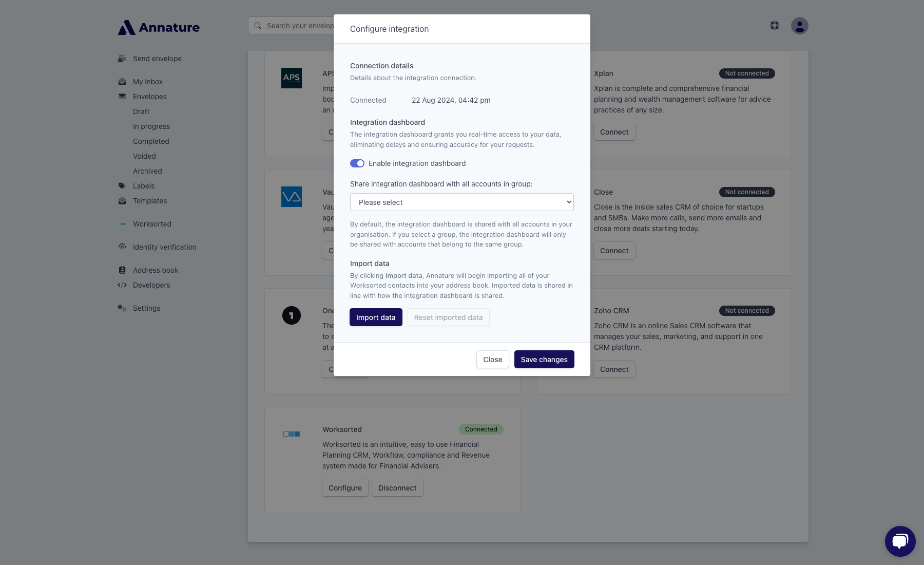Screen dimensions: 924x565
Task: Open the help lifebuoy icon
Action: pos(774,25)
